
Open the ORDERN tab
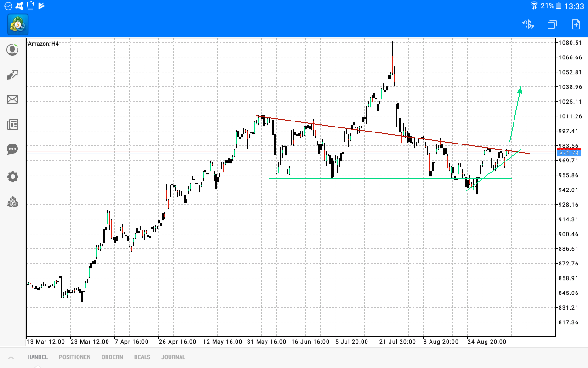(112, 357)
